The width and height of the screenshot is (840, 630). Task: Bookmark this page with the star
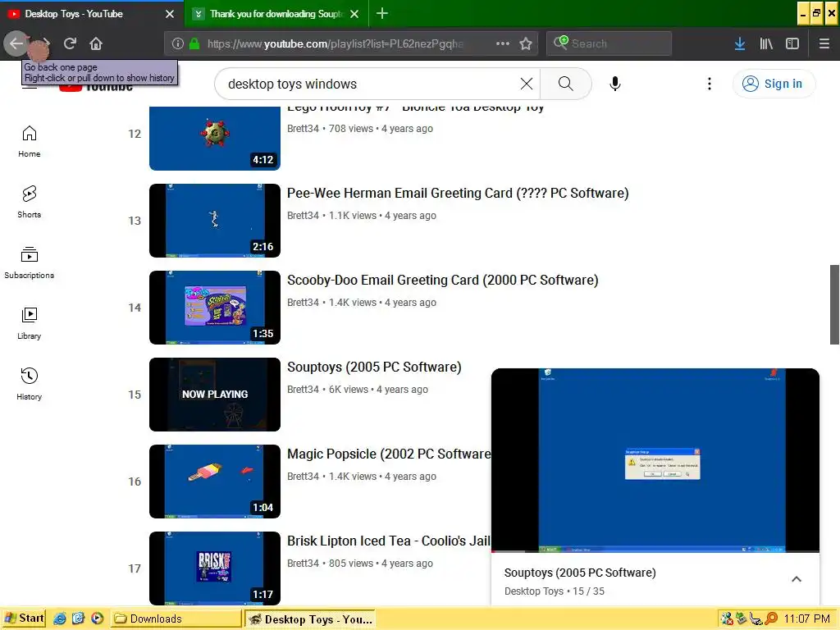(526, 43)
